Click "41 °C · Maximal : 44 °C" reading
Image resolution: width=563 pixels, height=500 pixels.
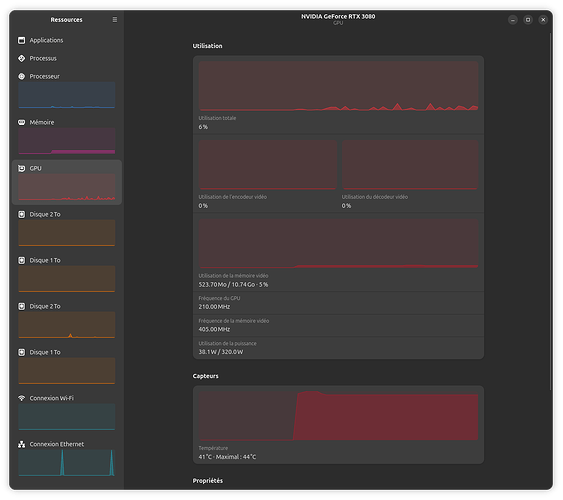[x=227, y=457]
